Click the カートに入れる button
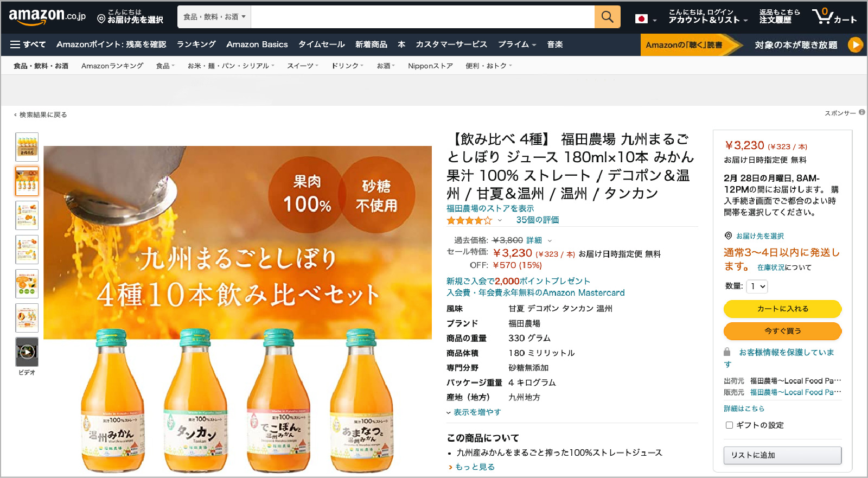 click(x=782, y=309)
